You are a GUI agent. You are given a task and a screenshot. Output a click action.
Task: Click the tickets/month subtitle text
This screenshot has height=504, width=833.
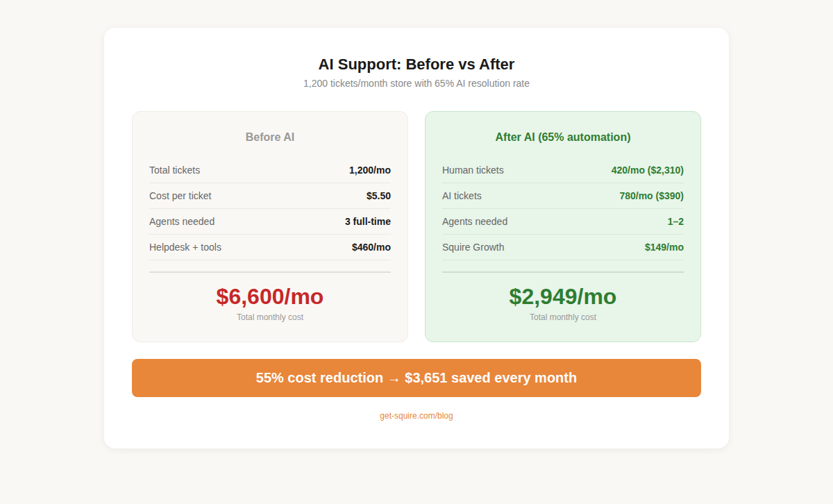tap(416, 83)
